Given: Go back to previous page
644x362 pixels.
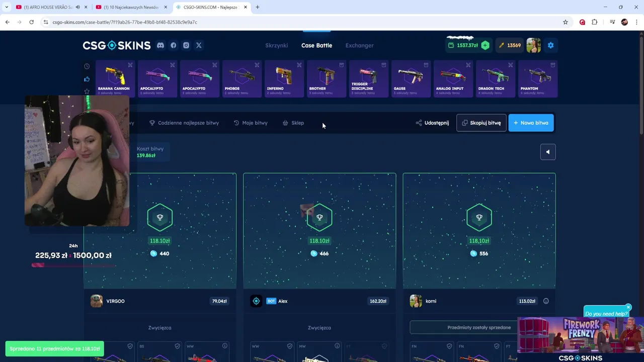Looking at the screenshot, I should pyautogui.click(x=7, y=22).
